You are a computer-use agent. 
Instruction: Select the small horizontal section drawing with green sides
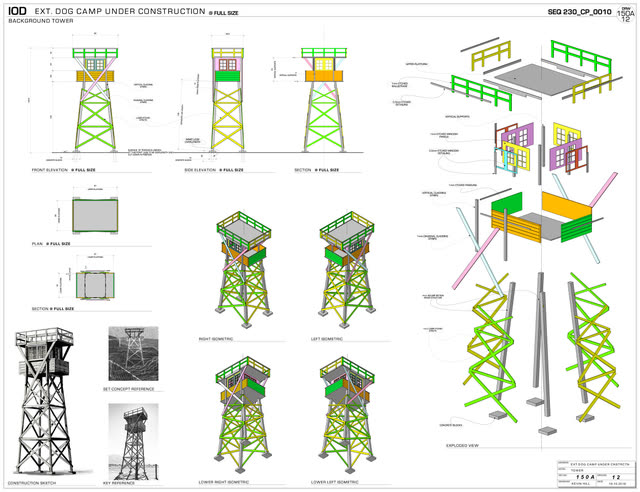pyautogui.click(x=95, y=285)
